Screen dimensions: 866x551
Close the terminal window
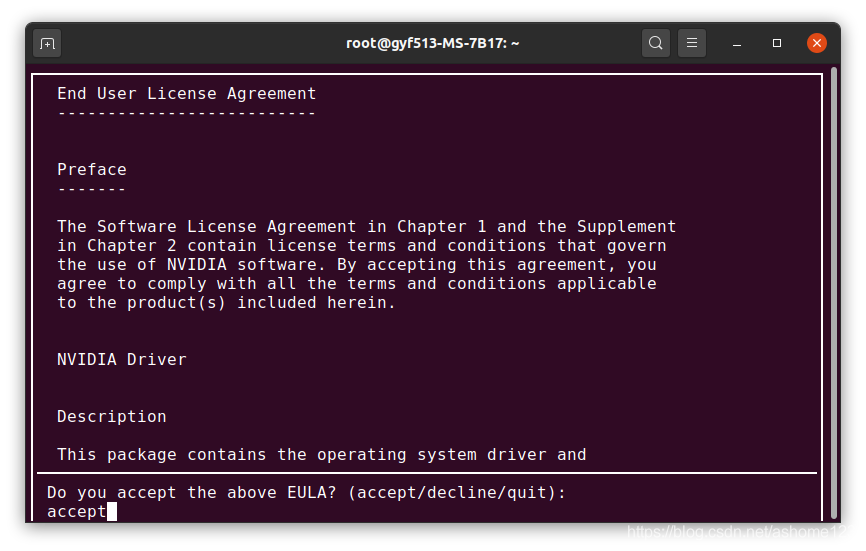click(x=816, y=43)
